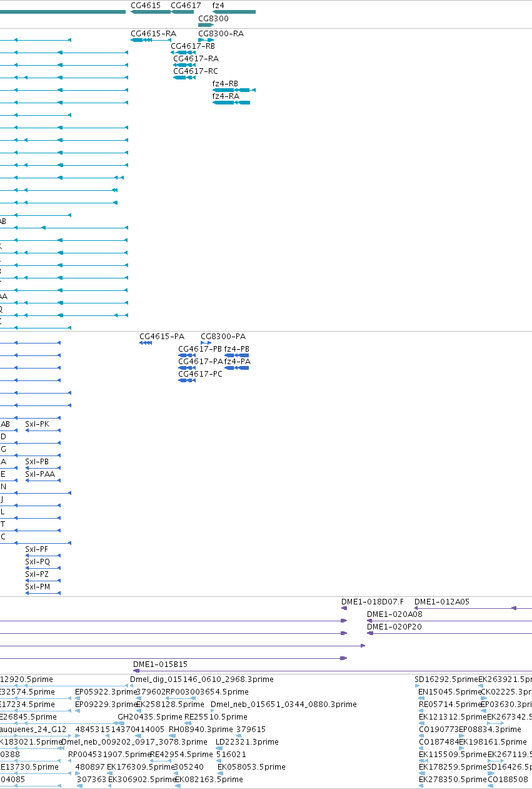Pick EST label EK176309.5prime
The width and height of the screenshot is (532, 789).
pyautogui.click(x=140, y=767)
